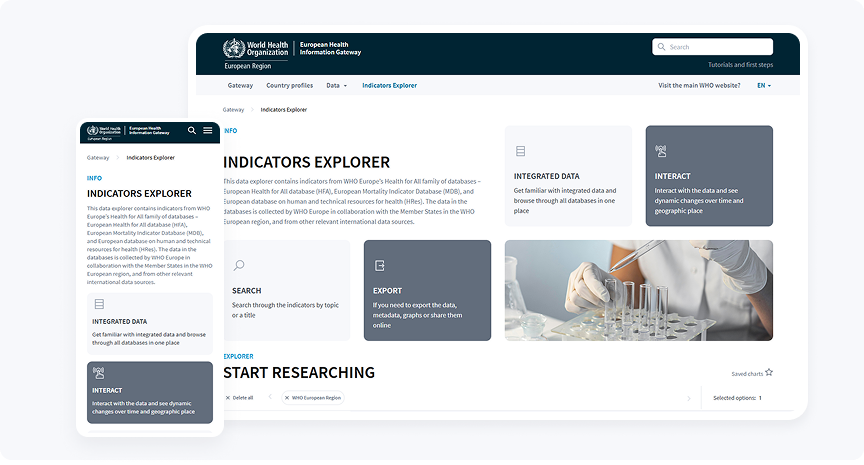Click the Integrated Data icon in desktop card
This screenshot has height=465, width=864.
tap(520, 151)
